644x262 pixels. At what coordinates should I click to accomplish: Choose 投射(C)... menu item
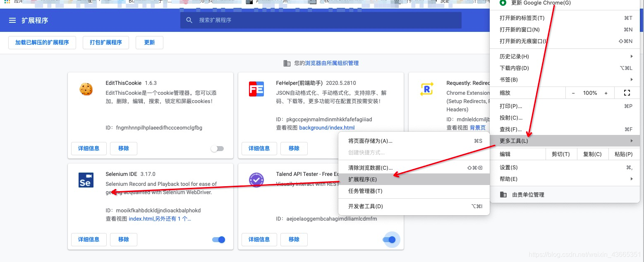565,118
